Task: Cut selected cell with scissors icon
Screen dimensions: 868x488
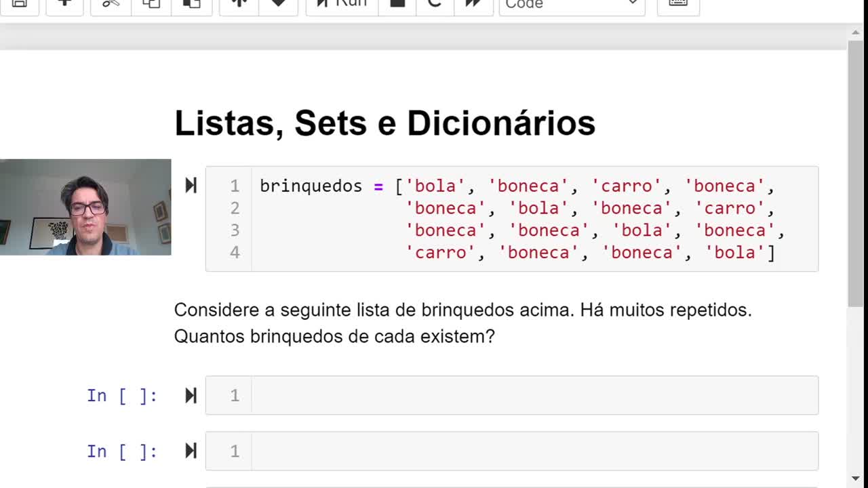Action: click(x=111, y=4)
